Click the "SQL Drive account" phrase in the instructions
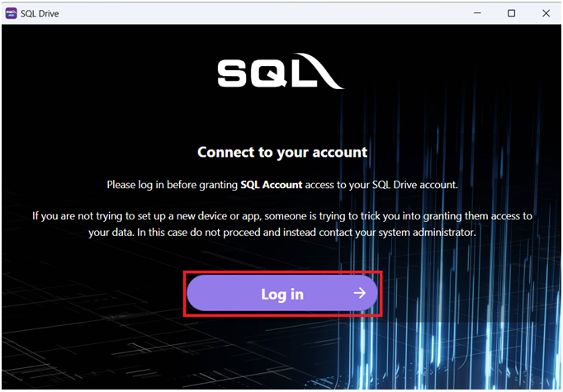The width and height of the screenshot is (563, 392). pyautogui.click(x=412, y=185)
